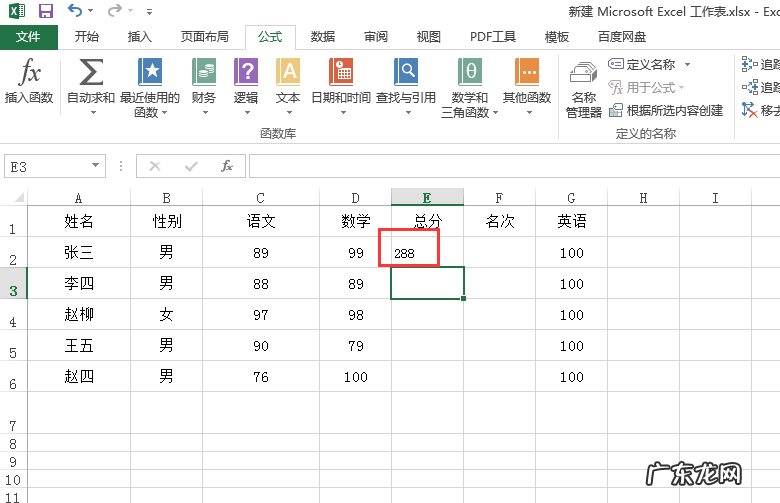Click formula bar fx insert function icon
The width and height of the screenshot is (780, 503).
click(x=227, y=166)
